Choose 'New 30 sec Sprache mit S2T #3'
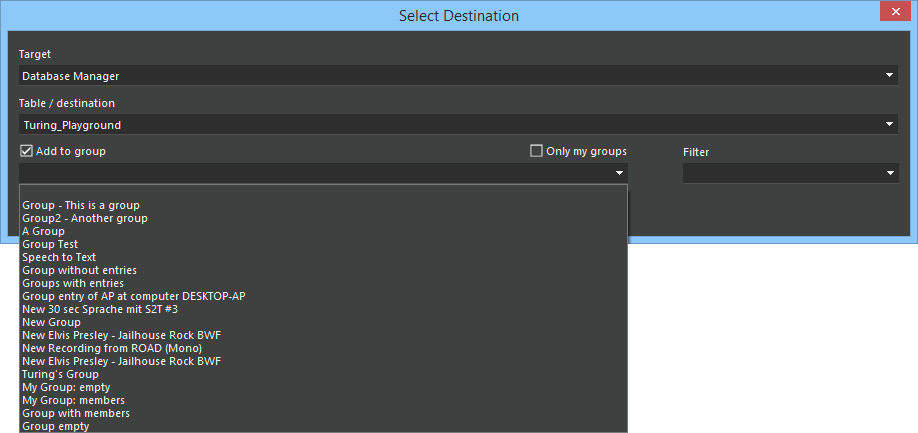Viewport: 918px width, 433px height. coord(100,309)
